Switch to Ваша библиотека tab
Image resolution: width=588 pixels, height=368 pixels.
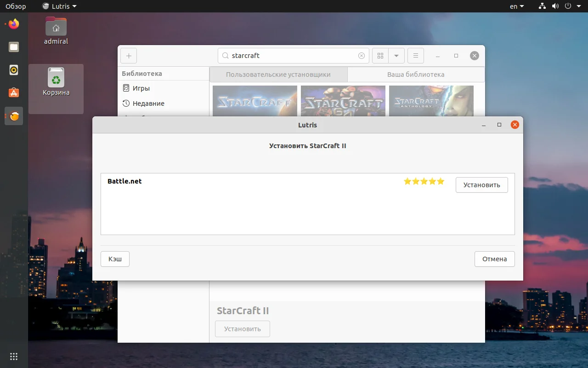(x=416, y=74)
